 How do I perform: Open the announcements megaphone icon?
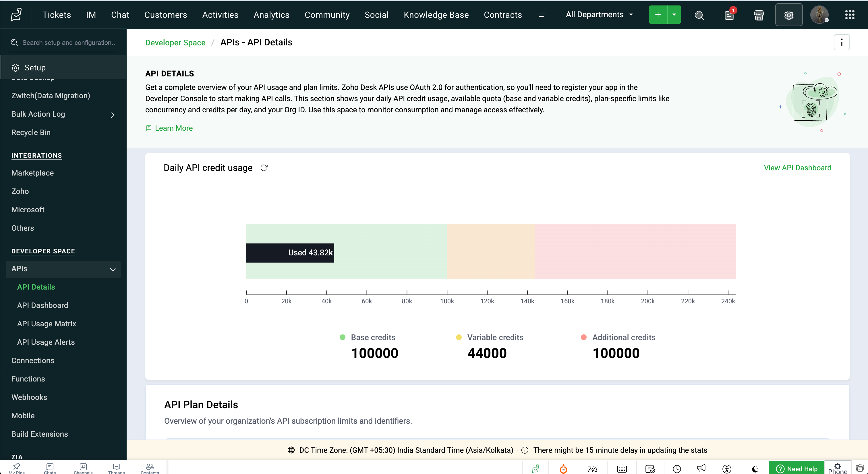point(701,468)
